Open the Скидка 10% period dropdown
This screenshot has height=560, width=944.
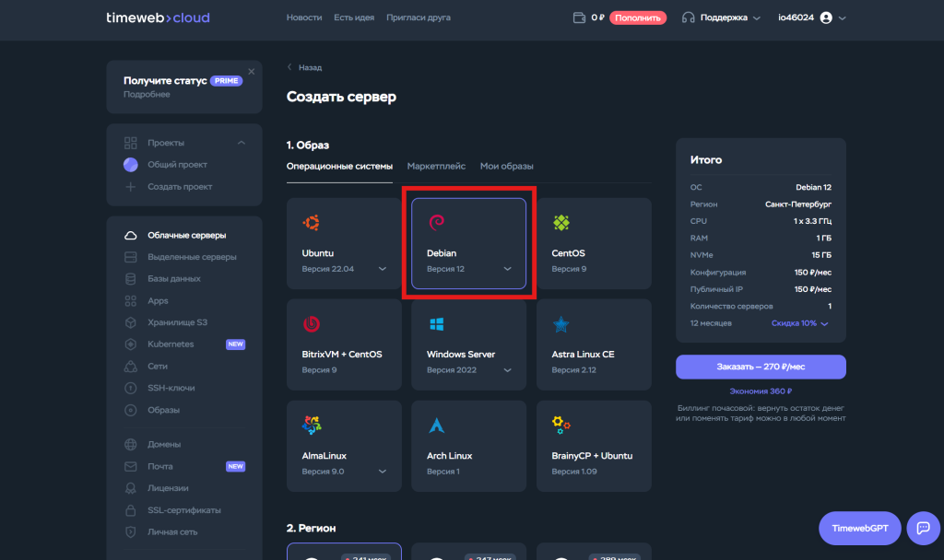(799, 323)
